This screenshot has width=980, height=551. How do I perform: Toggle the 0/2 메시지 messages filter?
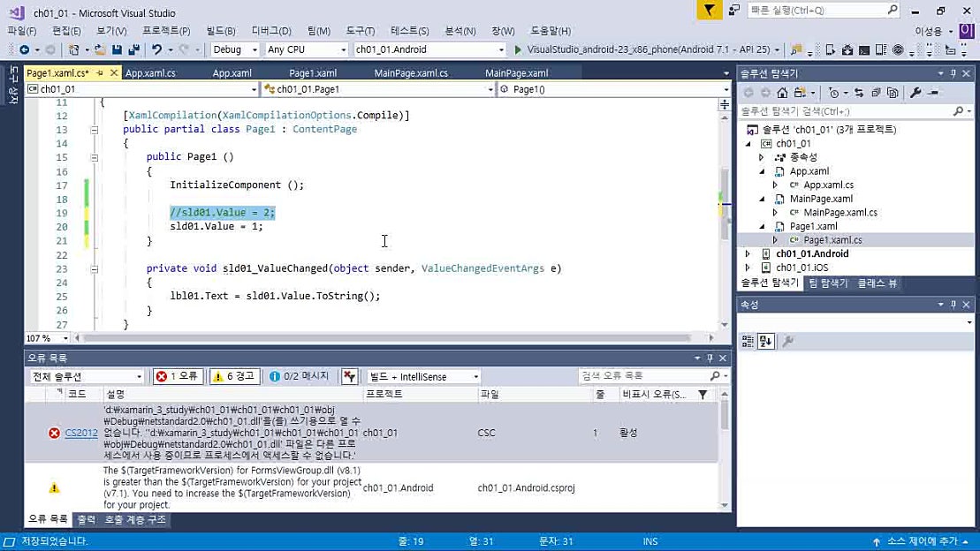[299, 376]
